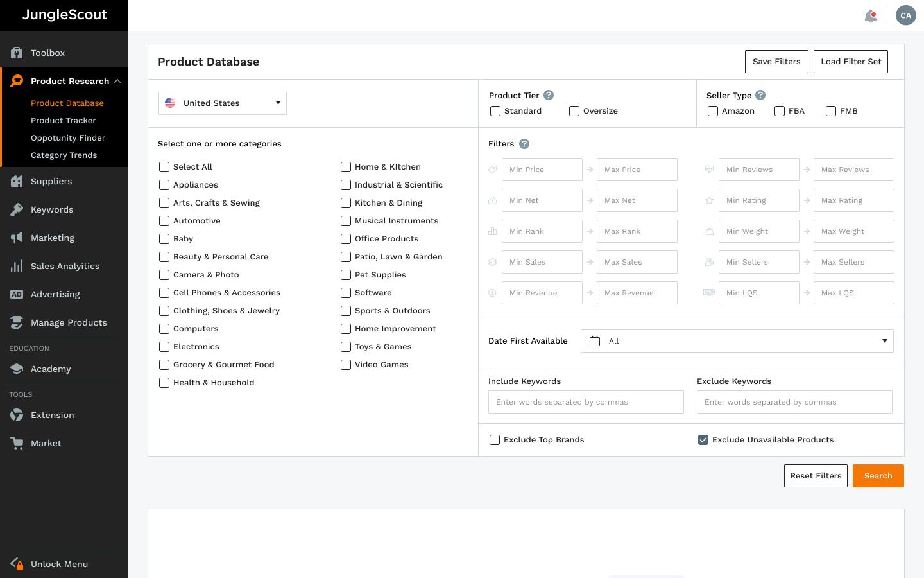The image size is (924, 578).
Task: Uncheck Exclude Unavailable Products
Action: point(703,440)
